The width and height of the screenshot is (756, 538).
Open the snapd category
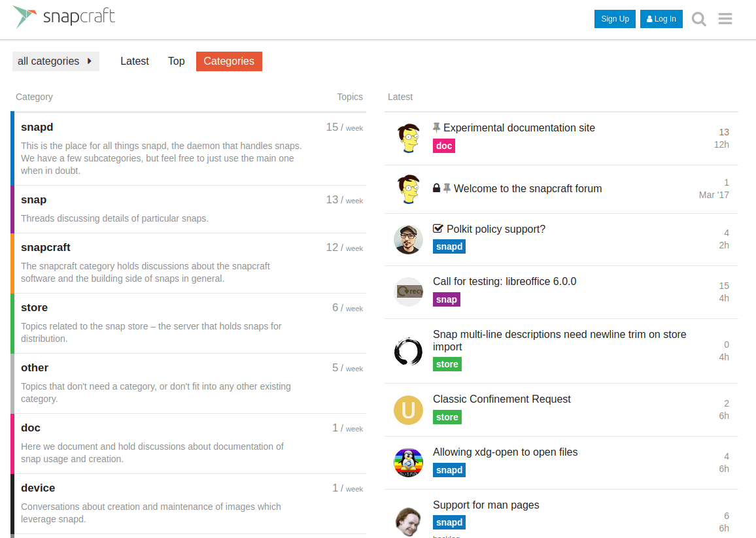point(37,127)
